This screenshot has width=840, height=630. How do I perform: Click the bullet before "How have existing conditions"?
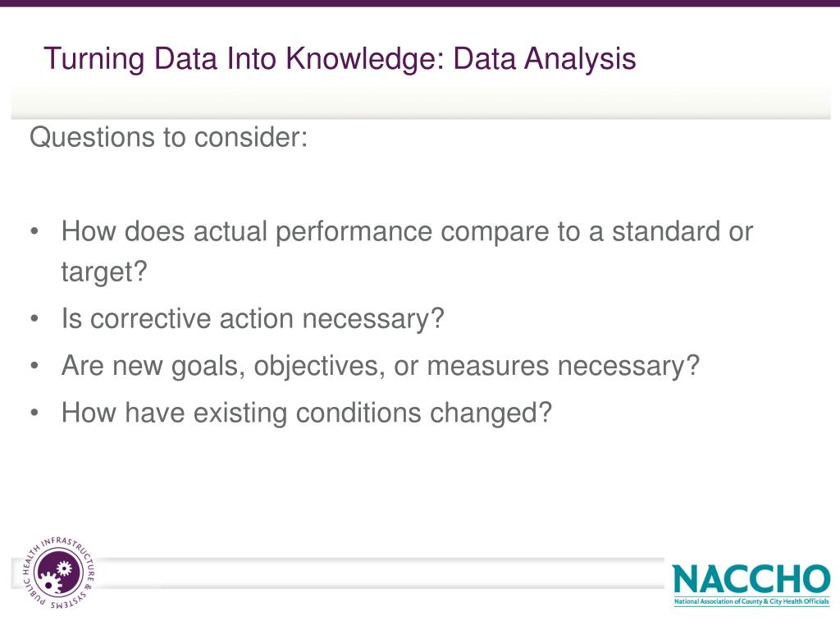[34, 413]
